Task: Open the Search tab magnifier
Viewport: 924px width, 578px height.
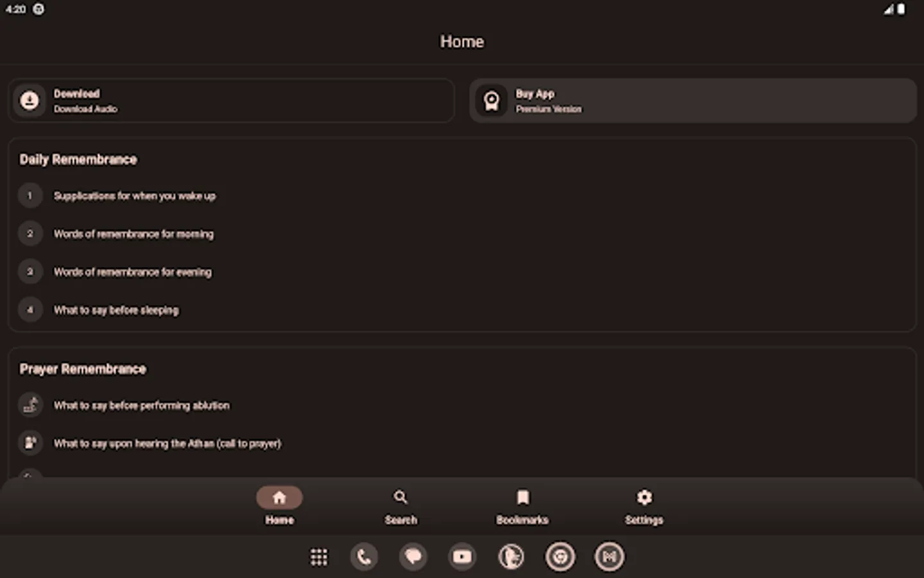Action: [x=400, y=496]
